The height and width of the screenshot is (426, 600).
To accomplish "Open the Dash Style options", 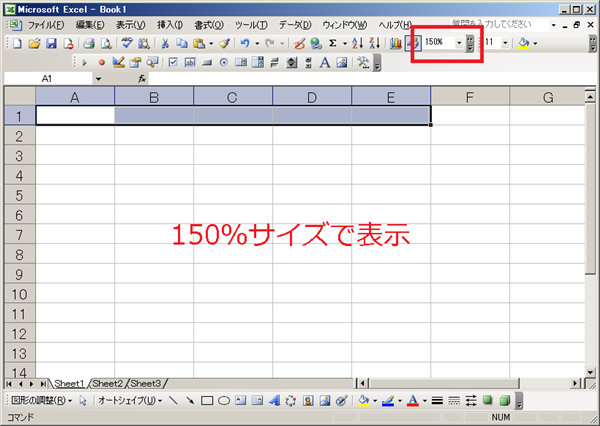I will (x=454, y=401).
